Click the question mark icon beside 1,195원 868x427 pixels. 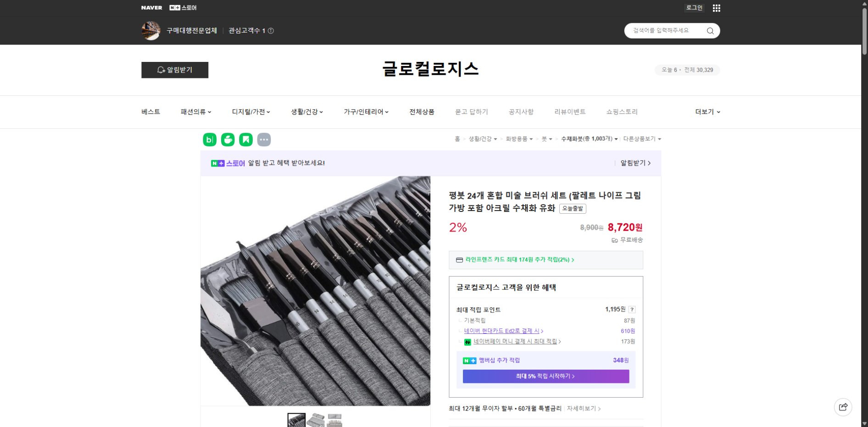pyautogui.click(x=632, y=309)
